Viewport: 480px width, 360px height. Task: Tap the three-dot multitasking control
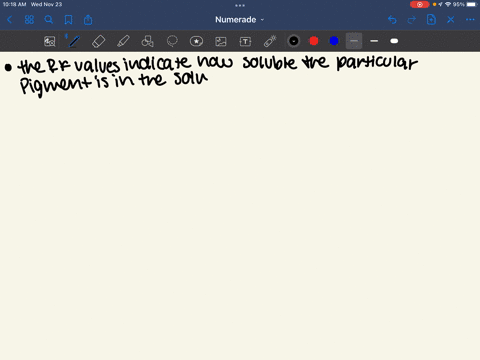[x=240, y=5]
